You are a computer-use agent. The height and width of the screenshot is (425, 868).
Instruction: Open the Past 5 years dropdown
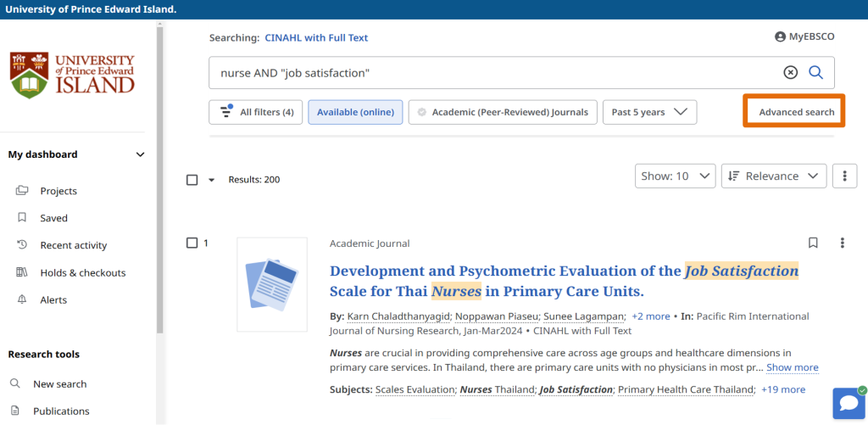tap(649, 112)
